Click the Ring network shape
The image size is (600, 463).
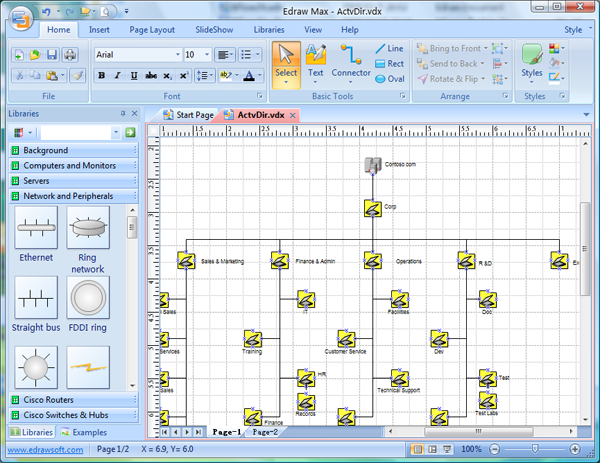pos(88,238)
